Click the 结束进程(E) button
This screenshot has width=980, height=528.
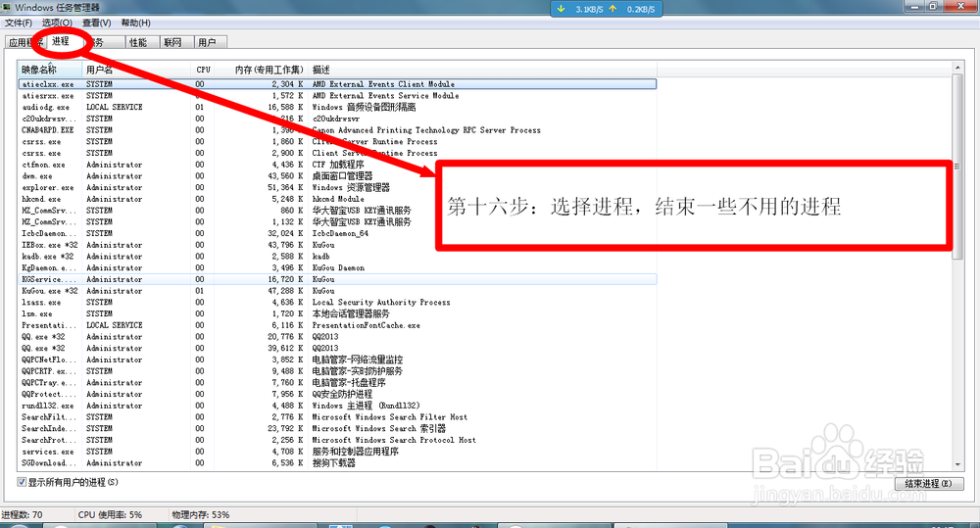tap(929, 484)
